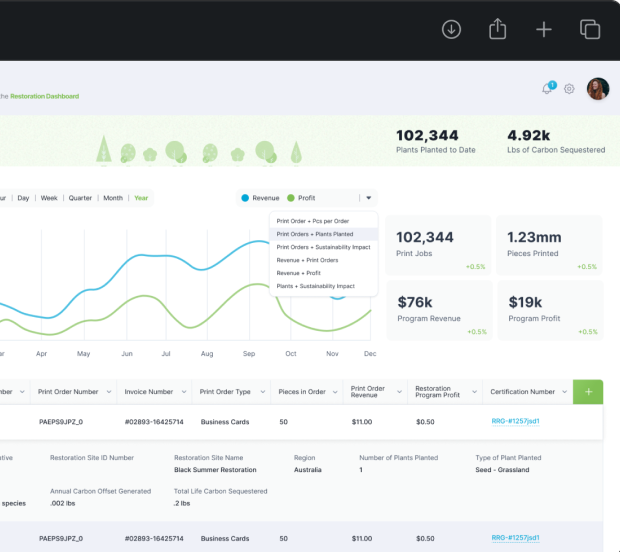The width and height of the screenshot is (620, 552).
Task: Open certification link RRG-#1257jsd1 in first row
Action: pyautogui.click(x=515, y=422)
